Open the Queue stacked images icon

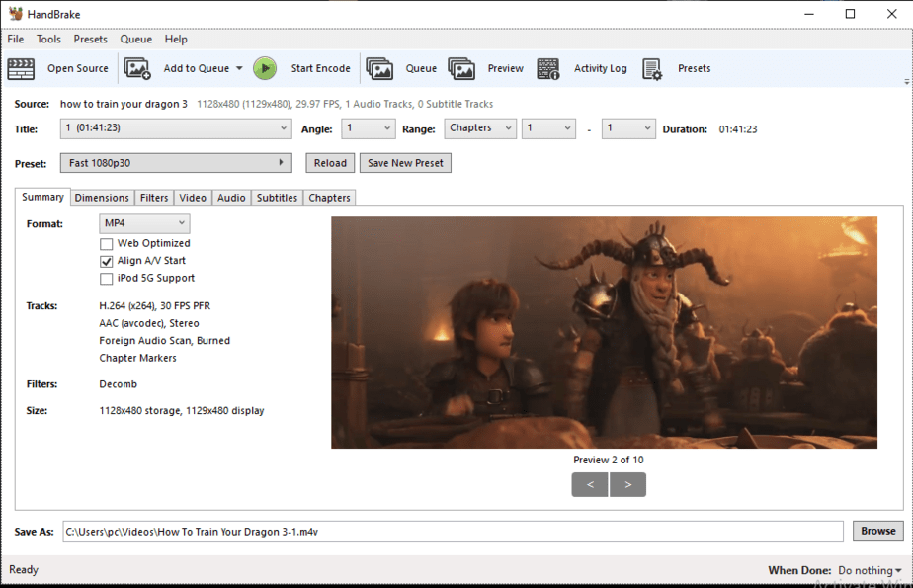tap(379, 68)
